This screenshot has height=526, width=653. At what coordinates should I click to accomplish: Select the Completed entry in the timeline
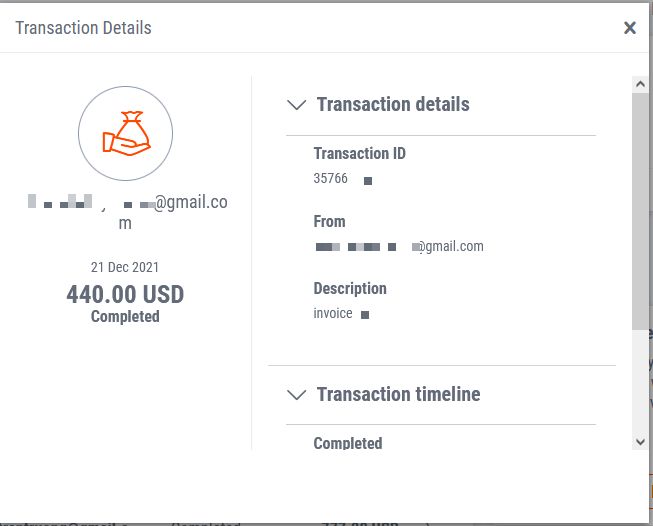[x=348, y=443]
